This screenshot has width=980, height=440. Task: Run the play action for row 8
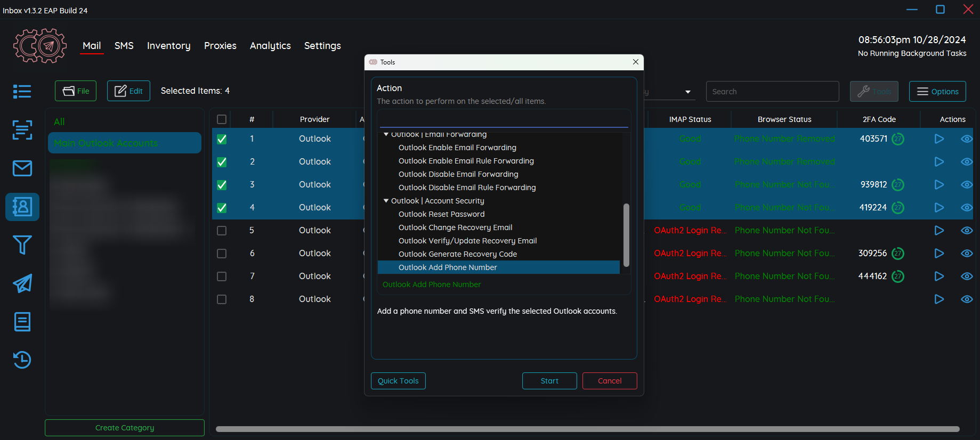[x=939, y=299]
